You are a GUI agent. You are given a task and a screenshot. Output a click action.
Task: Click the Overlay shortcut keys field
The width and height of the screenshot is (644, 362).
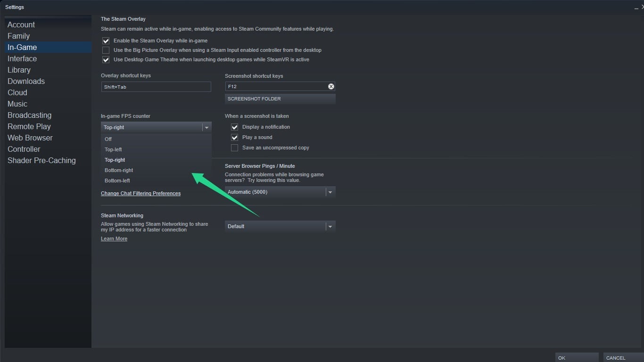(x=156, y=87)
